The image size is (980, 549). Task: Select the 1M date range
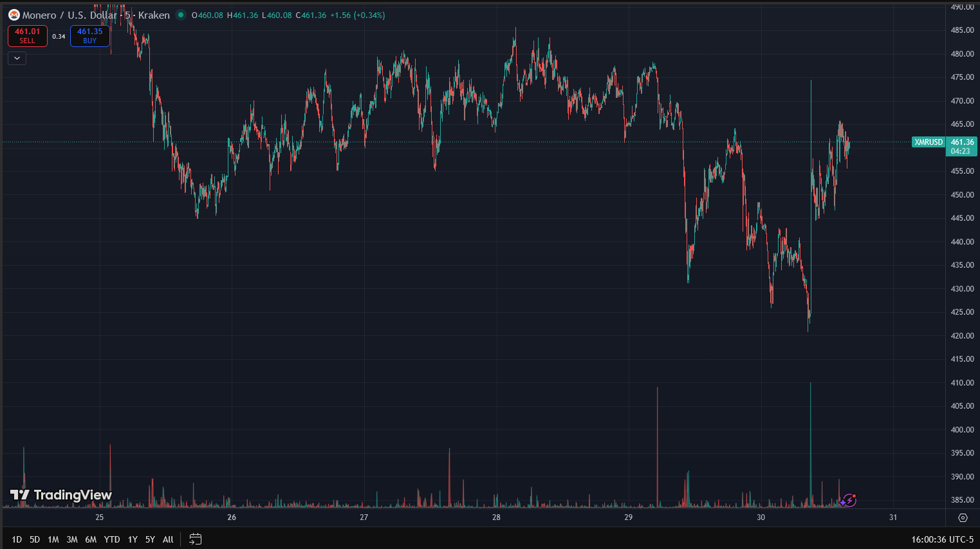[53, 539]
